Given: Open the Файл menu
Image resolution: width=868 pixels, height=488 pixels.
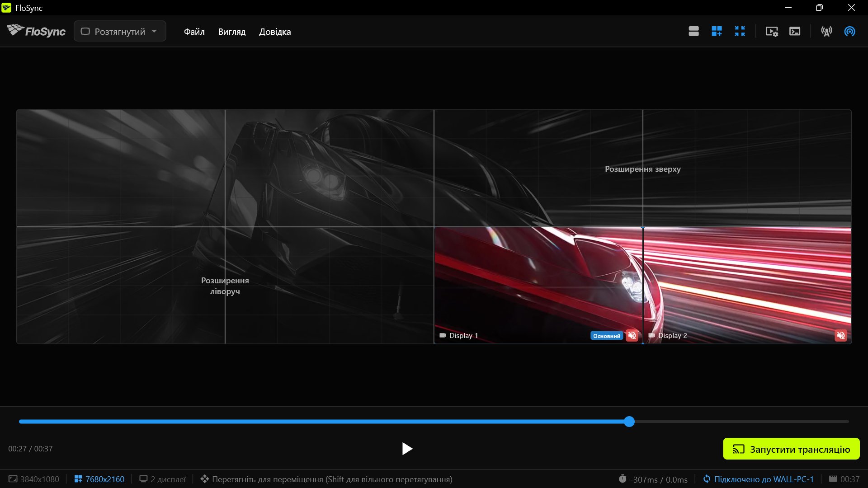Looking at the screenshot, I should tap(194, 32).
